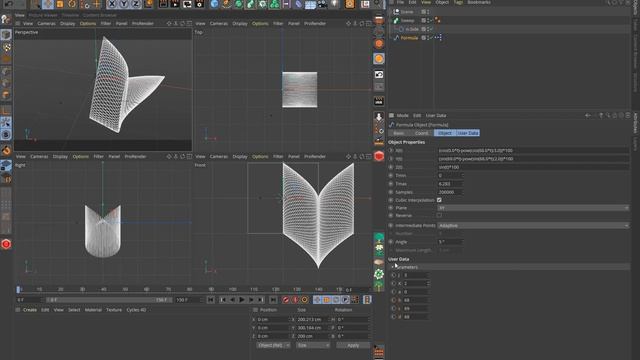Click the Undo arrow in top toolbar
Viewport: 640px width, 360px height.
click(x=8, y=3)
